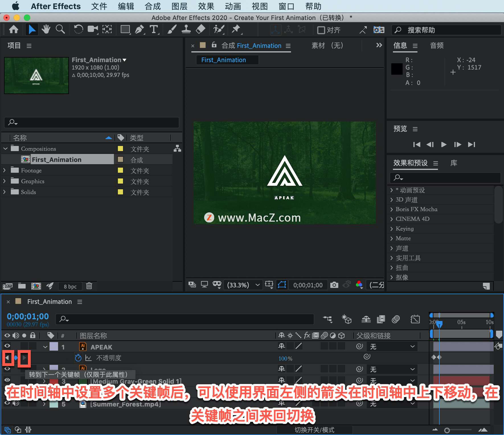Expand the Solids folder
This screenshot has height=435, width=504.
5,192
